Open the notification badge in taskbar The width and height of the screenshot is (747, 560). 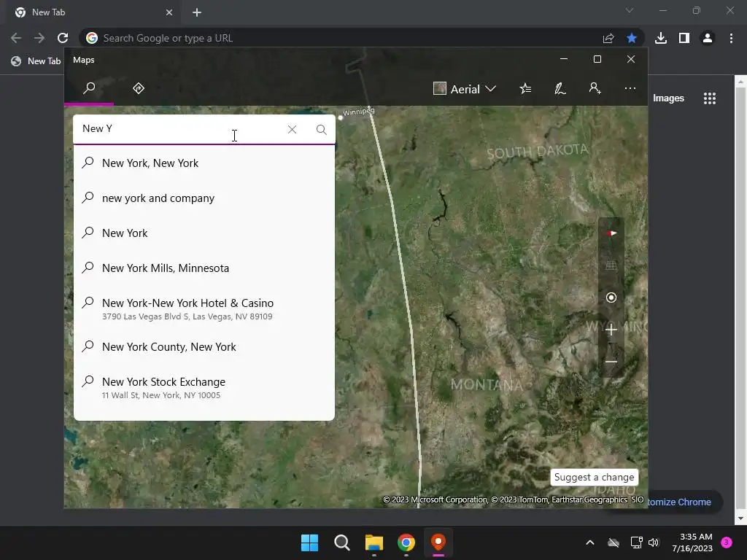727,542
